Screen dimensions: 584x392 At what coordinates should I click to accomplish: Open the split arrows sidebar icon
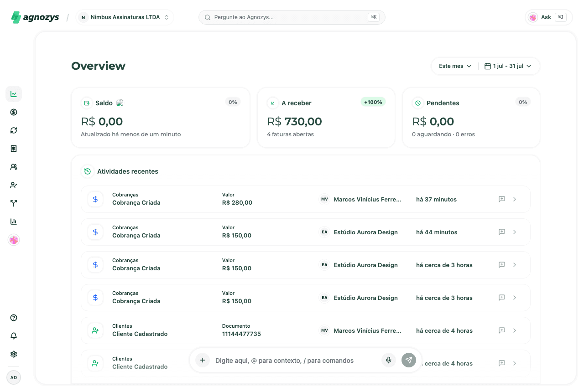click(14, 203)
